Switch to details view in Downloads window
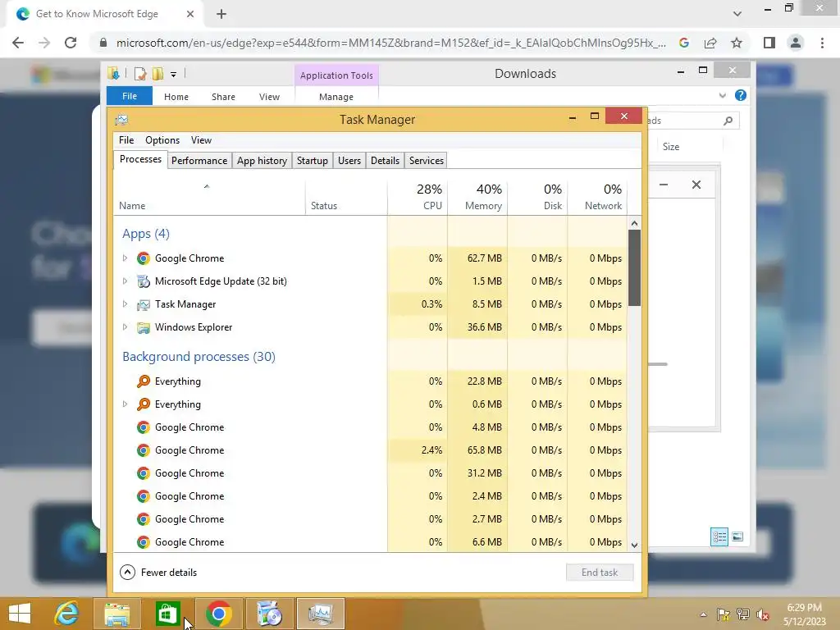Screen dimensions: 840x630 coord(719,536)
